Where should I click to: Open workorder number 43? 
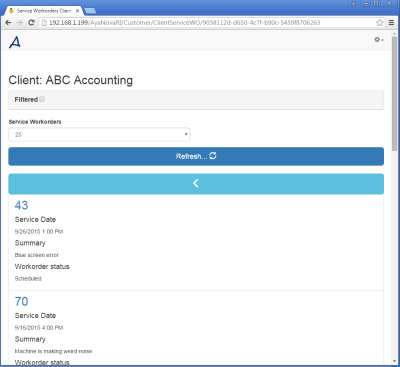click(21, 205)
